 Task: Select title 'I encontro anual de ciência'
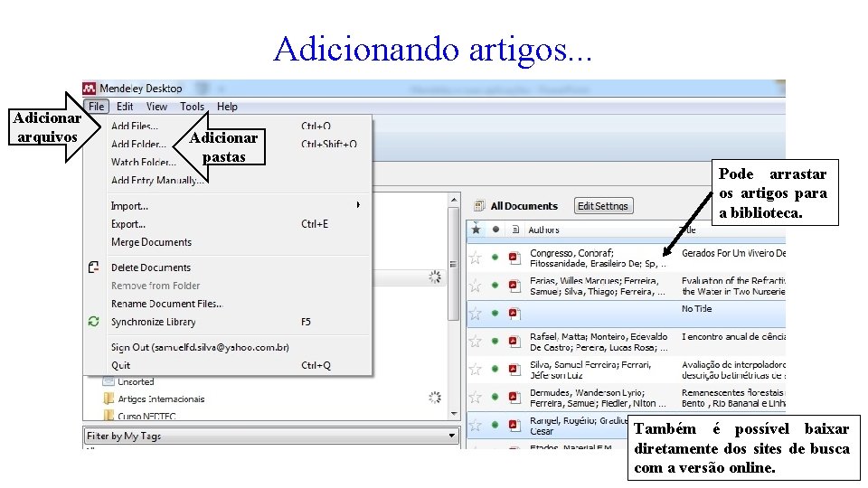(x=733, y=336)
